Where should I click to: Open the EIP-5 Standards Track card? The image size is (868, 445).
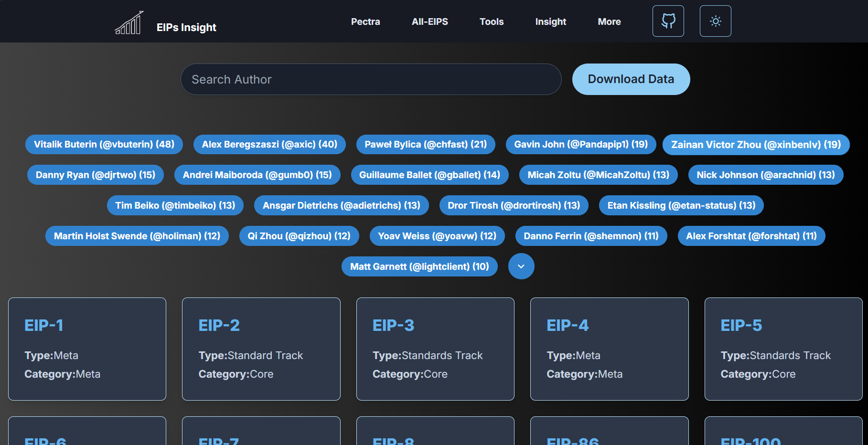[783, 349]
